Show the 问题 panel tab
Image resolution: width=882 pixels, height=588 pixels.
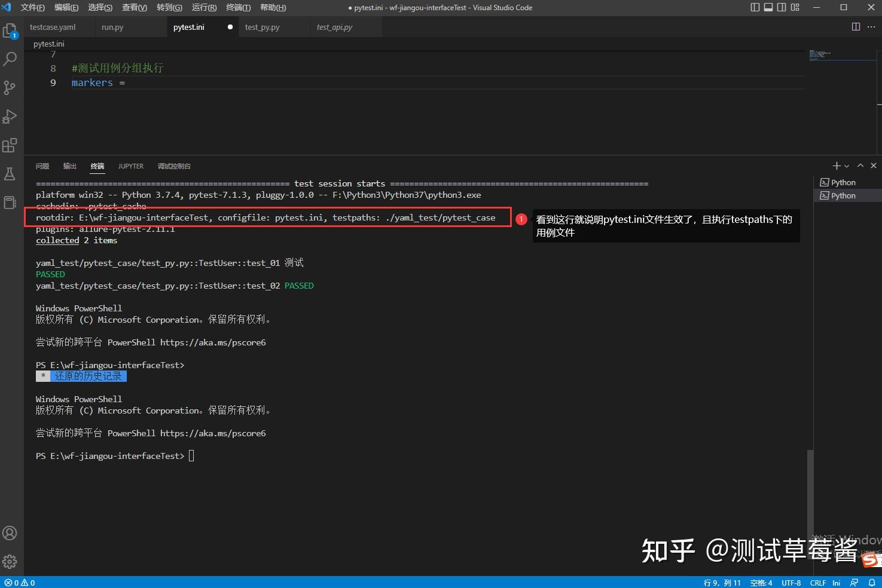coord(42,166)
